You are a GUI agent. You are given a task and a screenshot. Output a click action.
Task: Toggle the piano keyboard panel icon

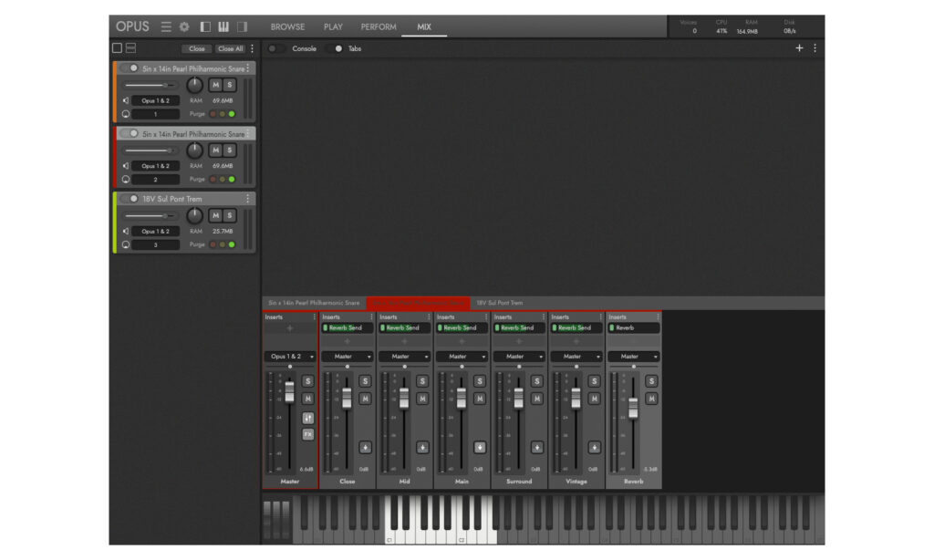tap(223, 26)
